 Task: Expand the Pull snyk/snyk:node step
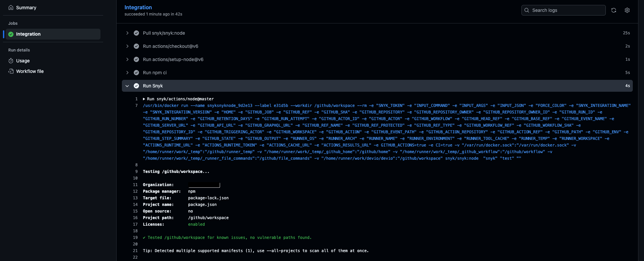(127, 33)
